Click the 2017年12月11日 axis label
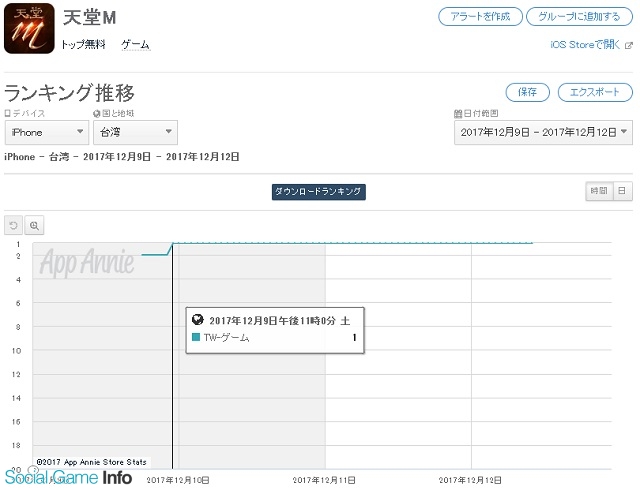The height and width of the screenshot is (490, 640). 324,480
